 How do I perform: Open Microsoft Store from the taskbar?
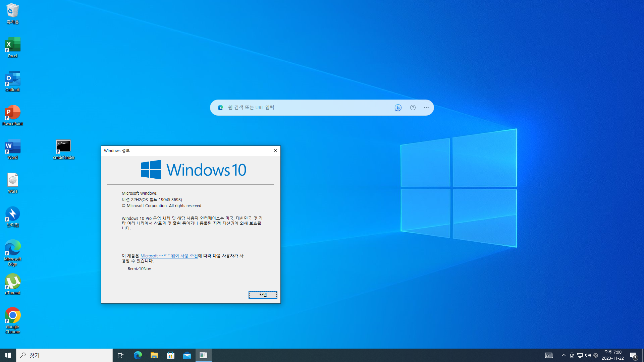[170, 355]
